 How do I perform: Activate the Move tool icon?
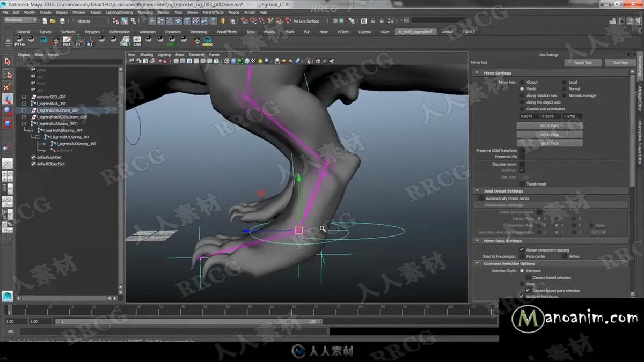pyautogui.click(x=8, y=99)
